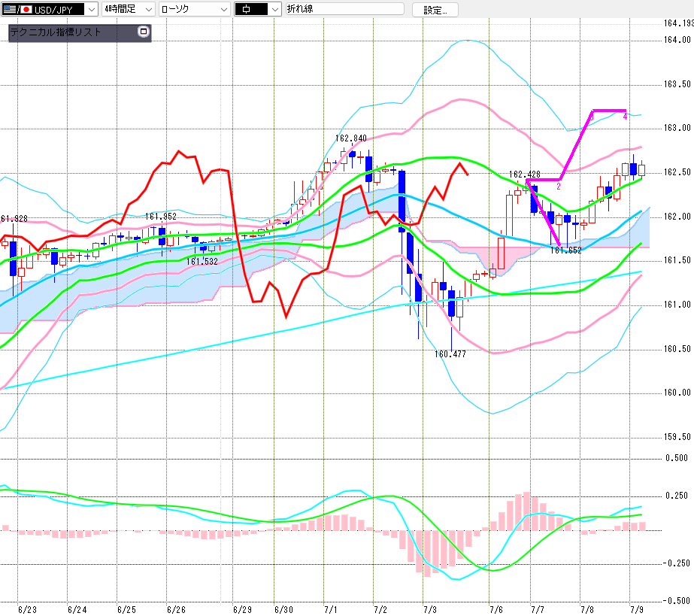Expand the 中 size dropdown

[x=275, y=9]
